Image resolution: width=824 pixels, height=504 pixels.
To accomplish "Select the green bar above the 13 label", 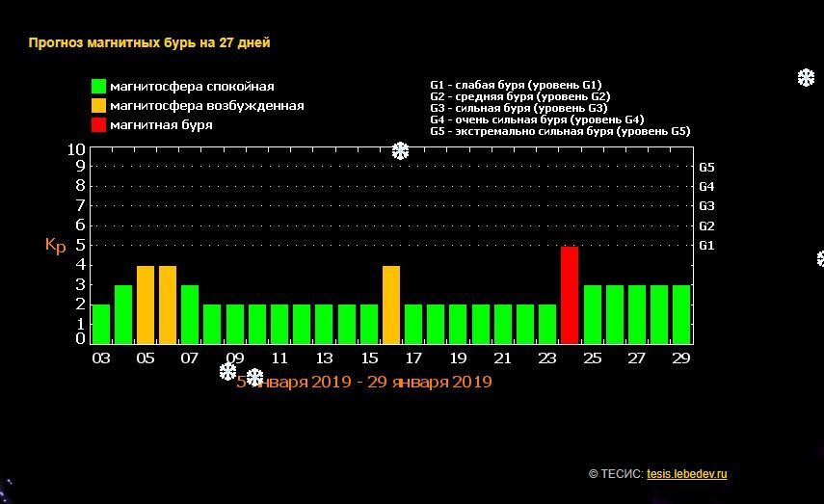I will [x=324, y=325].
